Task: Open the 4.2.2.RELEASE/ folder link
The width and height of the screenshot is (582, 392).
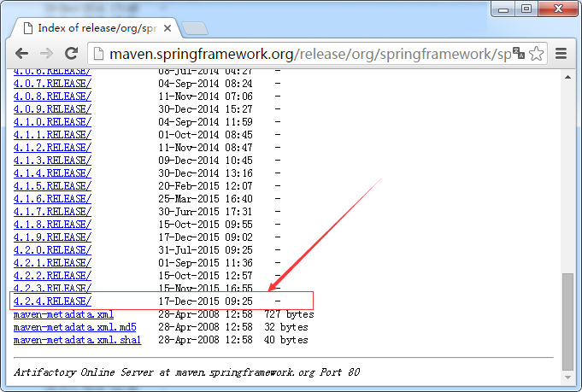Action: pos(52,276)
